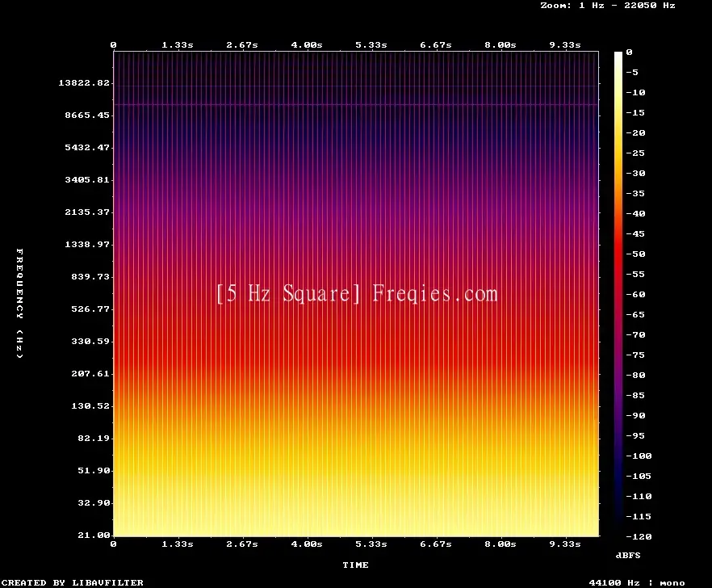Click the 5432.47 frequency axis label
The width and height of the screenshot is (712, 588).
87,147
